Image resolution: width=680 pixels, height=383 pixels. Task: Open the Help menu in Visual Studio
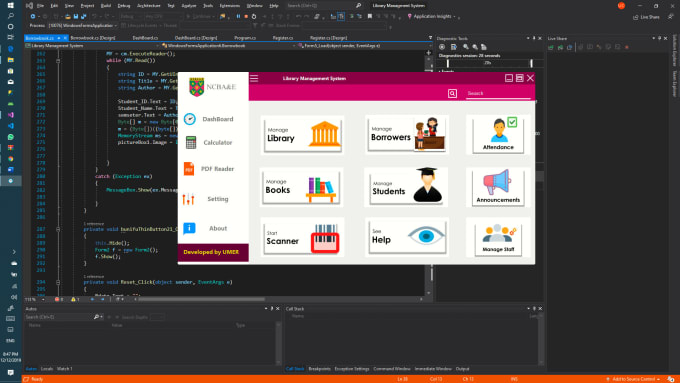coord(274,6)
